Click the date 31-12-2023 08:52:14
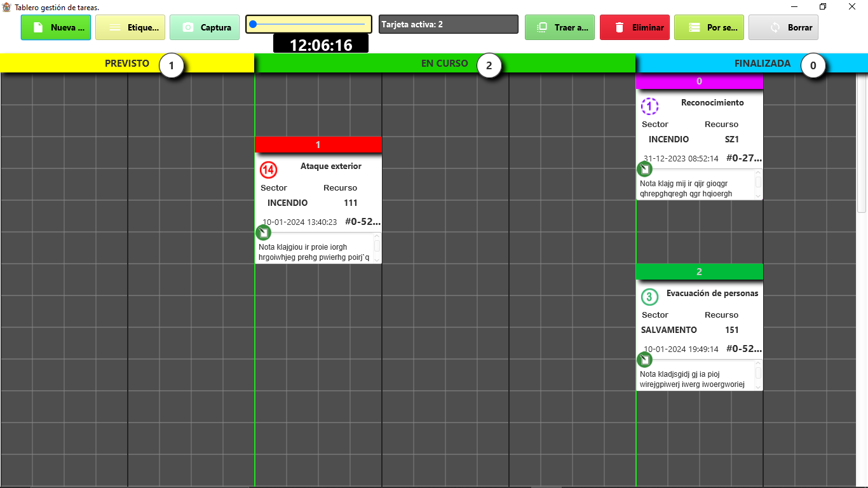The width and height of the screenshot is (868, 488). tap(681, 159)
